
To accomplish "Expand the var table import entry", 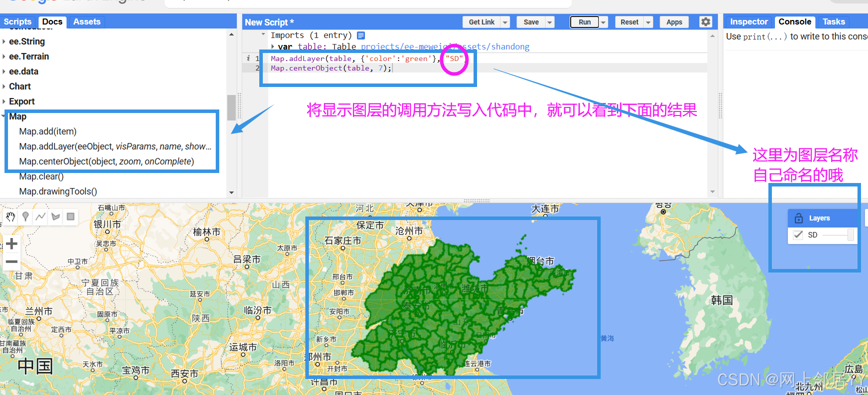I will click(x=273, y=46).
